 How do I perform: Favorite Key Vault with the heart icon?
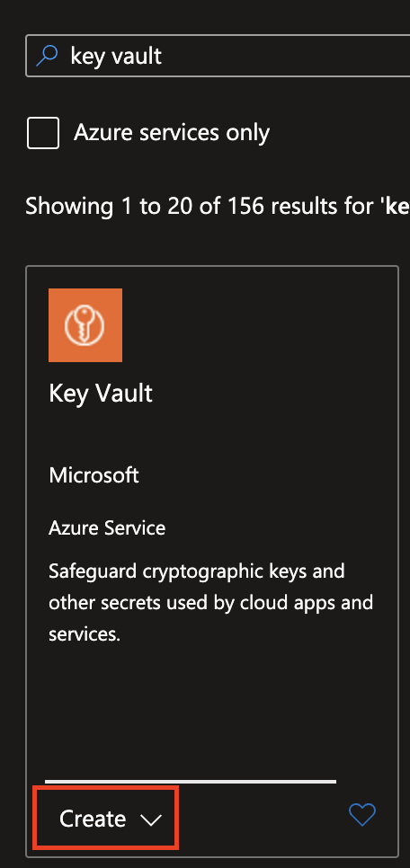(362, 815)
